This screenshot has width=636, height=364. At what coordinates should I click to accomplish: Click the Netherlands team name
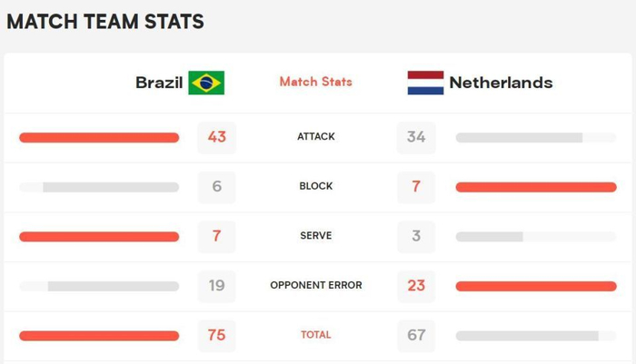(501, 83)
